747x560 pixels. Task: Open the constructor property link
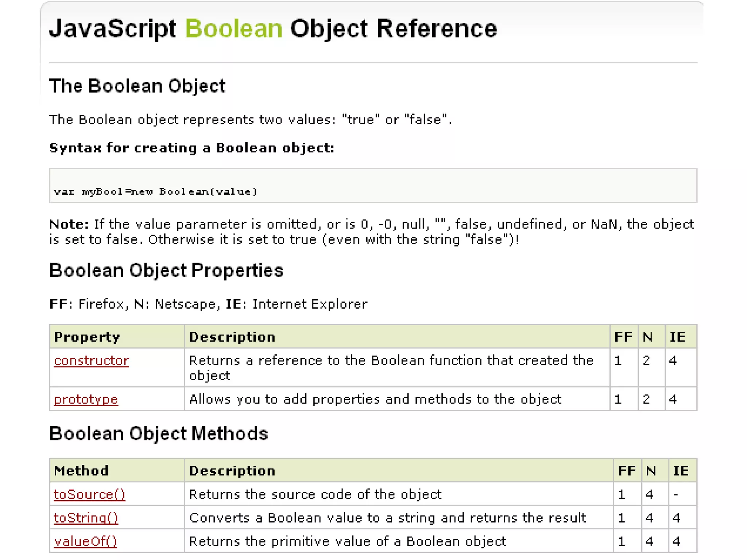91,361
